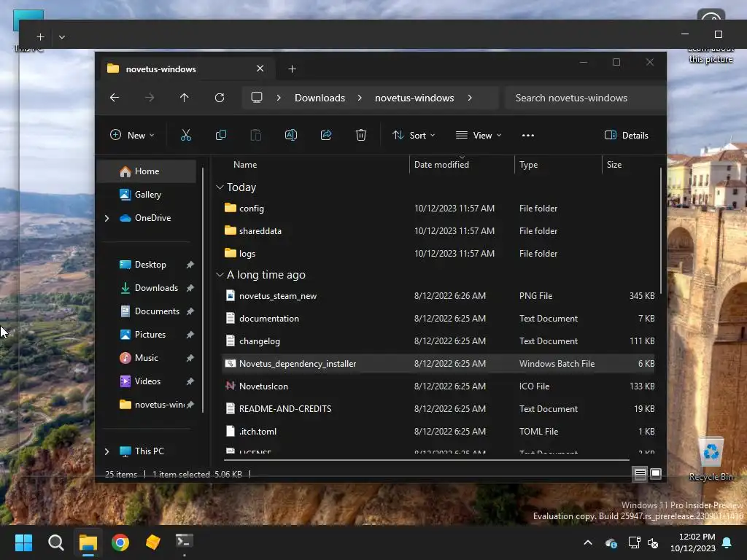Launch Google Chrome from taskbar
The image size is (747, 560).
coord(120,542)
